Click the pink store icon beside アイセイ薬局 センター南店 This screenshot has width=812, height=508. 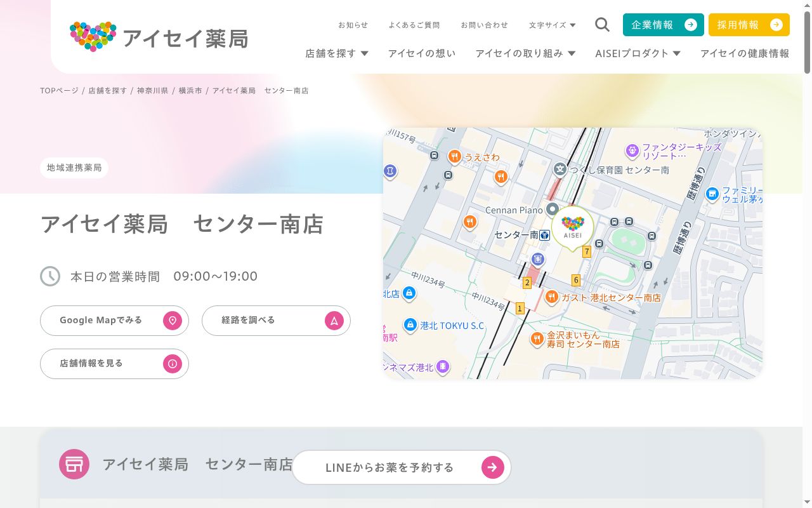pos(74,464)
